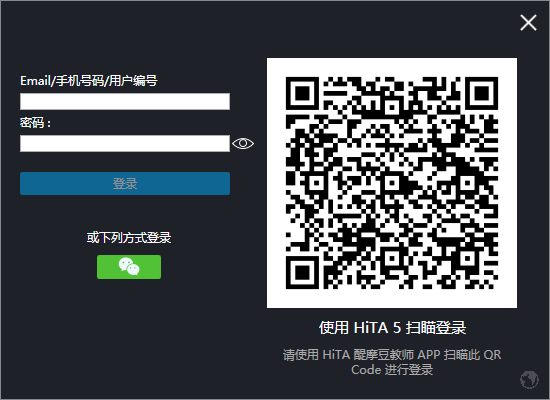Image resolution: width=550 pixels, height=400 pixels.
Task: Click the WeChat chat-bubble logo
Action: pos(129,267)
